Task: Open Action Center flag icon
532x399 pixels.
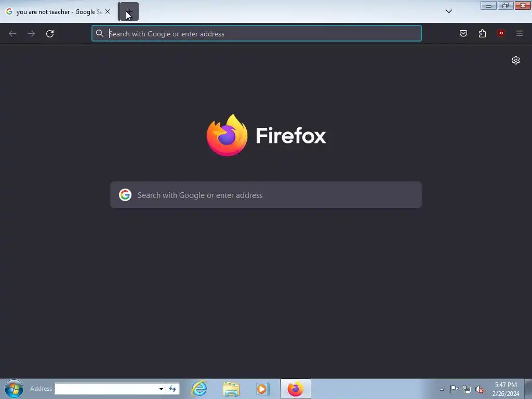Action: pos(454,389)
